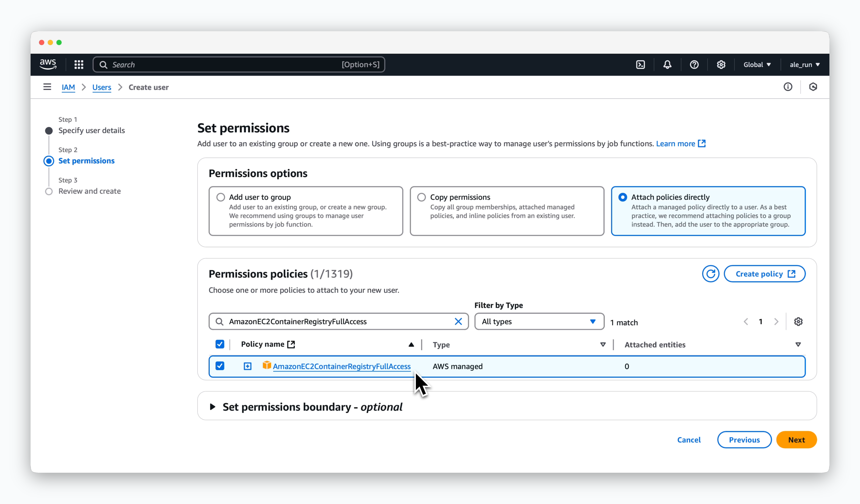Click the 1 match text
Image resolution: width=860 pixels, height=504 pixels.
[624, 323]
